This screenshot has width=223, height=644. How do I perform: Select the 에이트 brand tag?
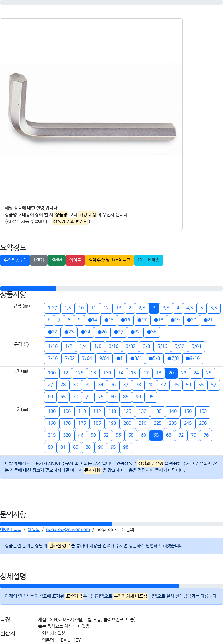(75, 260)
